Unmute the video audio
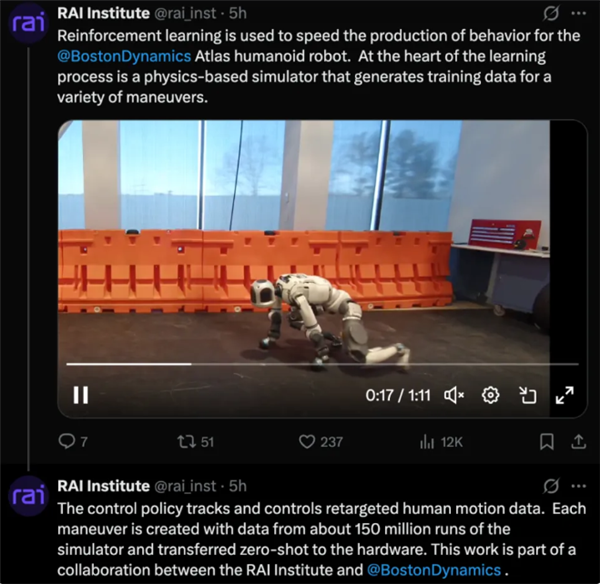Screen dimensions: 600x584 453,395
